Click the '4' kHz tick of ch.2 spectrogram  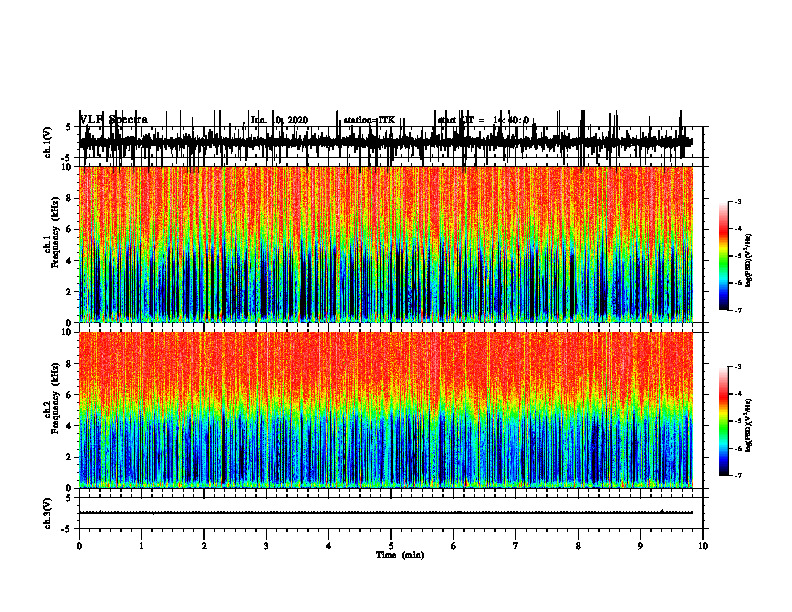70,426
